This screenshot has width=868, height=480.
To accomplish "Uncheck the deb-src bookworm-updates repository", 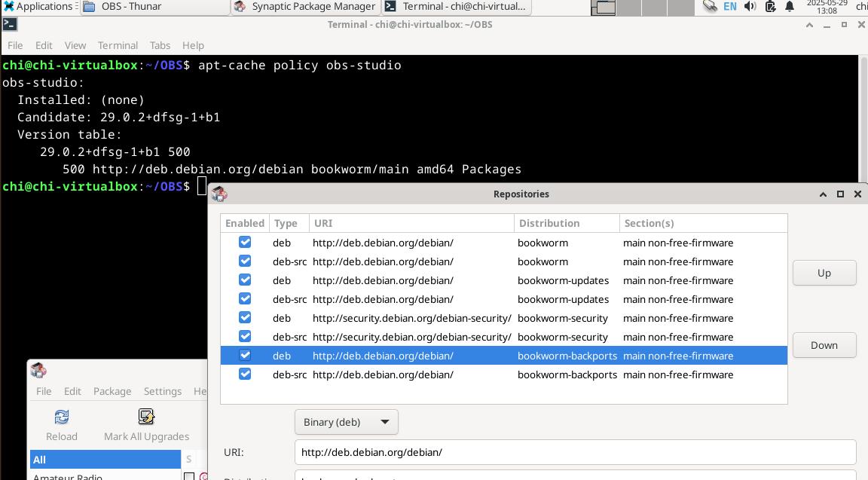I will pos(245,298).
